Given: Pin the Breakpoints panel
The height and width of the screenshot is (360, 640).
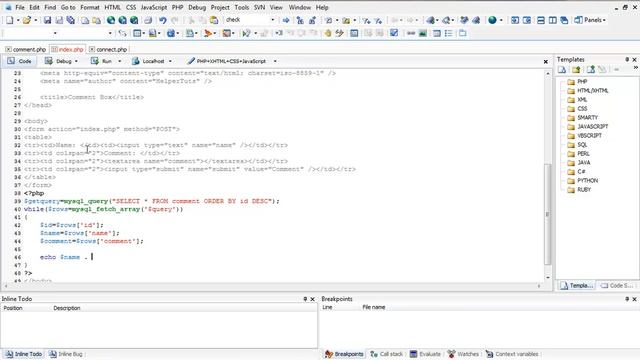Looking at the screenshot, I should (x=627, y=299).
